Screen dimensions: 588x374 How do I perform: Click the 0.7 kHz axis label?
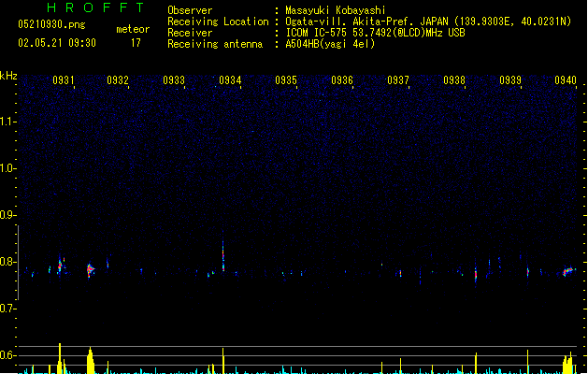tap(7, 309)
